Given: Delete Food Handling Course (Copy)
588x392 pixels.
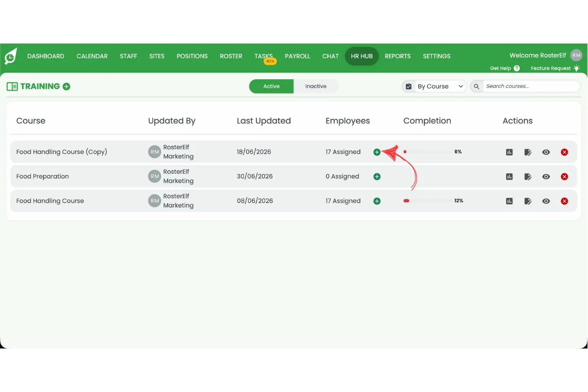Looking at the screenshot, I should [x=564, y=152].
